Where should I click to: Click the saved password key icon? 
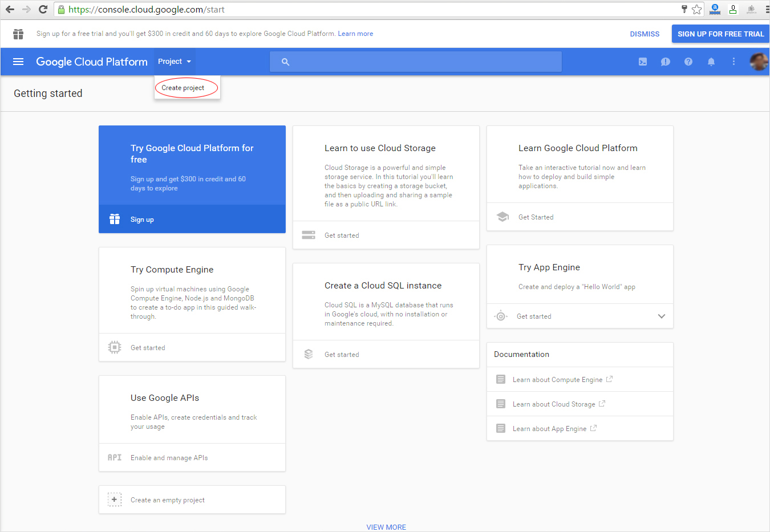684,9
